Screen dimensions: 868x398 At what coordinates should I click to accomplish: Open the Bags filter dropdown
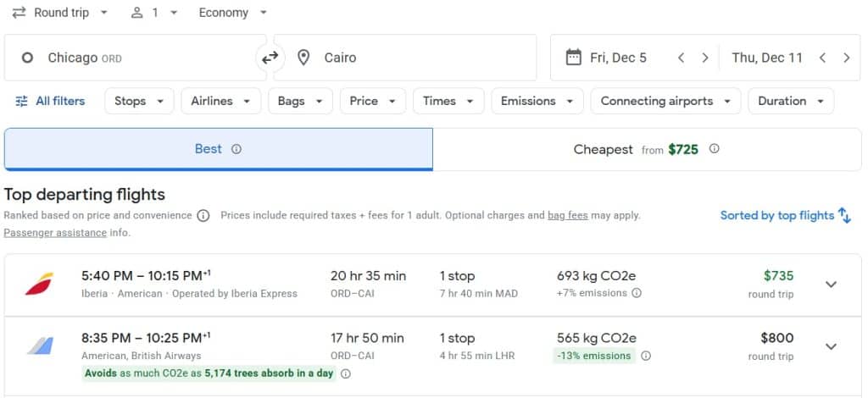301,101
